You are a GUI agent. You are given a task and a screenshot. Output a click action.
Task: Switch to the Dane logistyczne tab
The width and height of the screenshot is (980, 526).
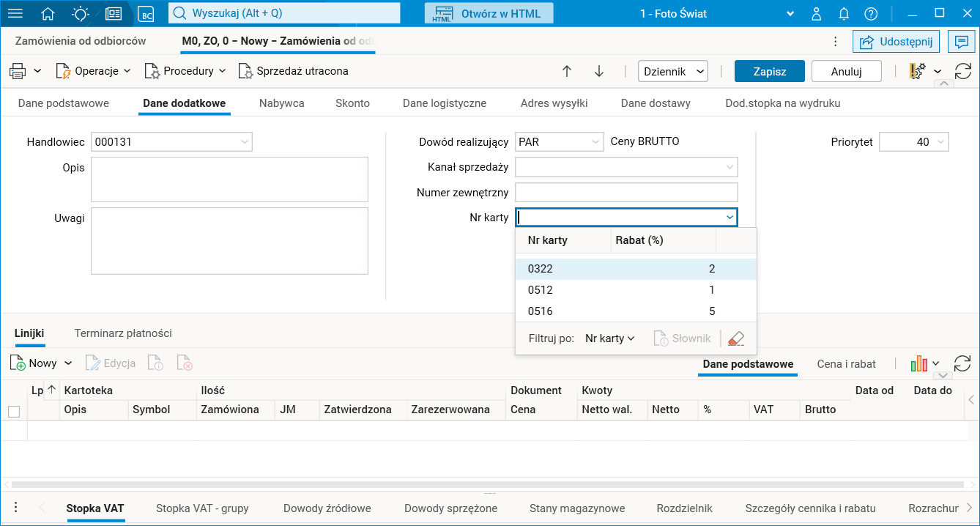445,103
